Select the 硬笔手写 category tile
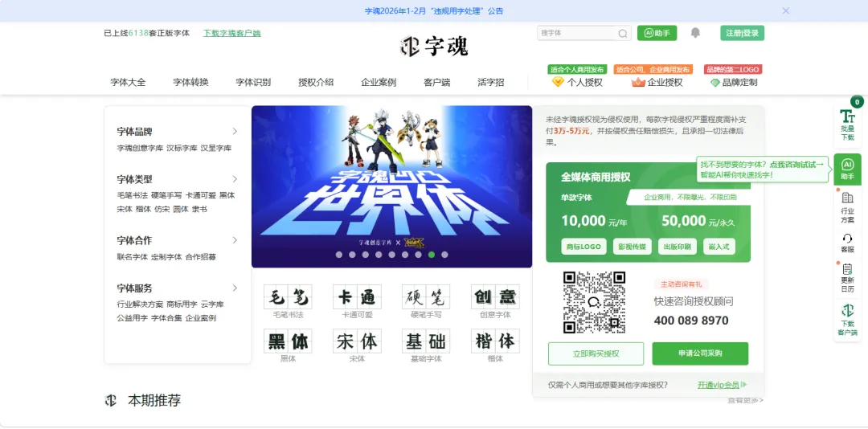Image resolution: width=868 pixels, height=429 pixels. (426, 301)
